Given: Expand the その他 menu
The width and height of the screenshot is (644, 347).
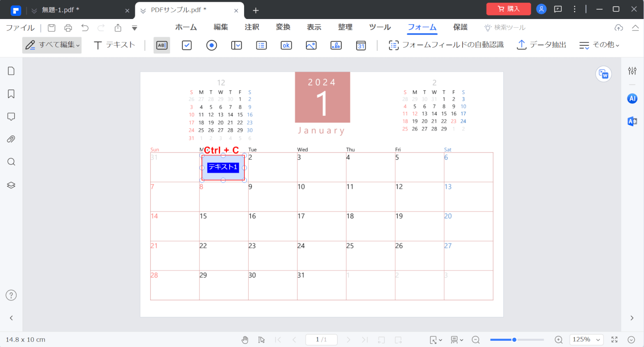Looking at the screenshot, I should point(599,45).
